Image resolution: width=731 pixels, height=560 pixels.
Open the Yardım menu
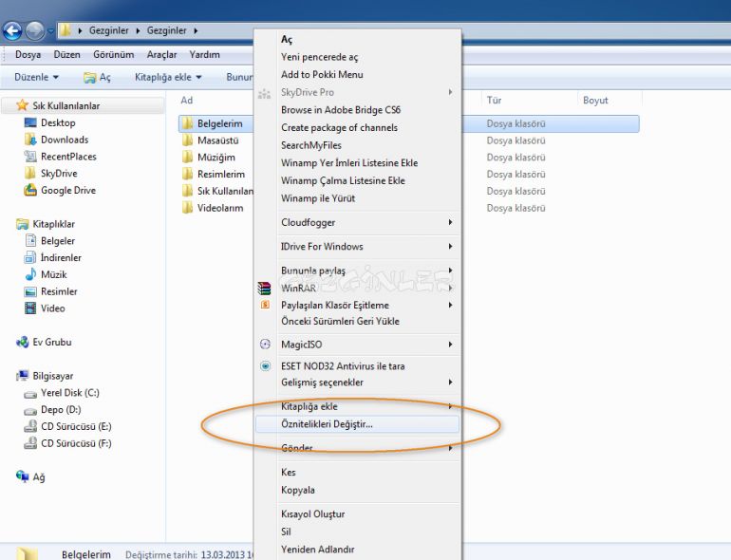point(205,54)
